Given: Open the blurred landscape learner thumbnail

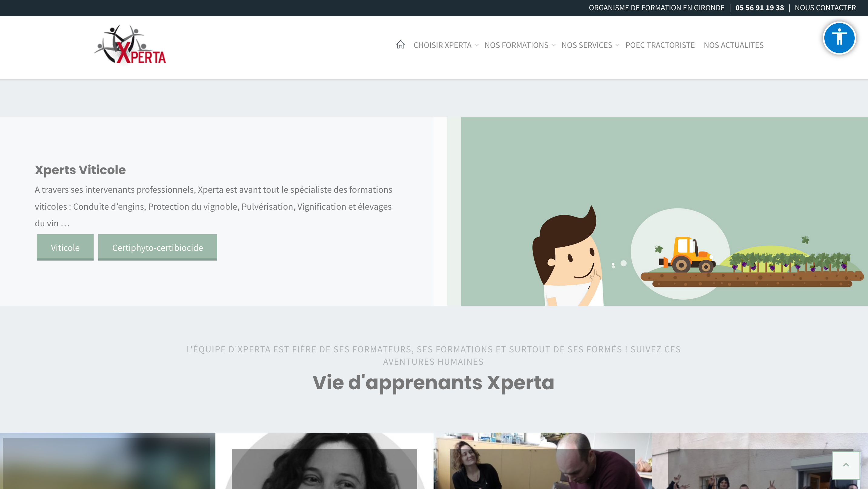Looking at the screenshot, I should click(108, 461).
